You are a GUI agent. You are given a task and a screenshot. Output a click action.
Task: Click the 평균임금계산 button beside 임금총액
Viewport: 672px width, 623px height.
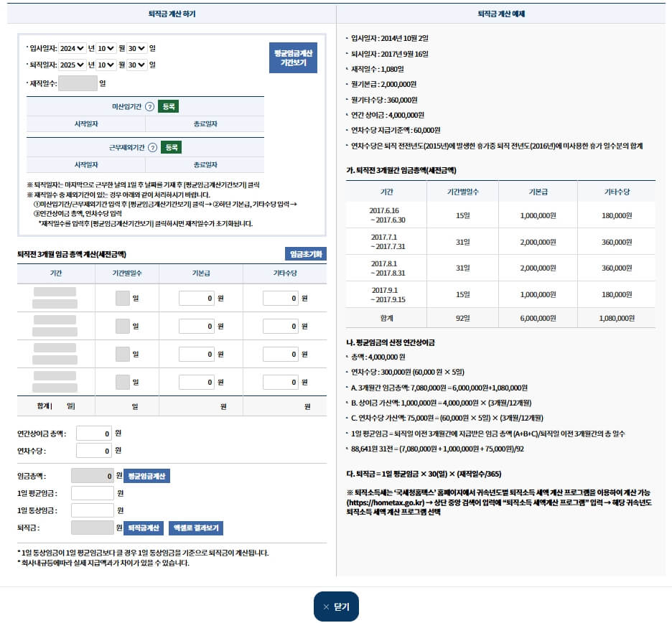click(x=149, y=476)
